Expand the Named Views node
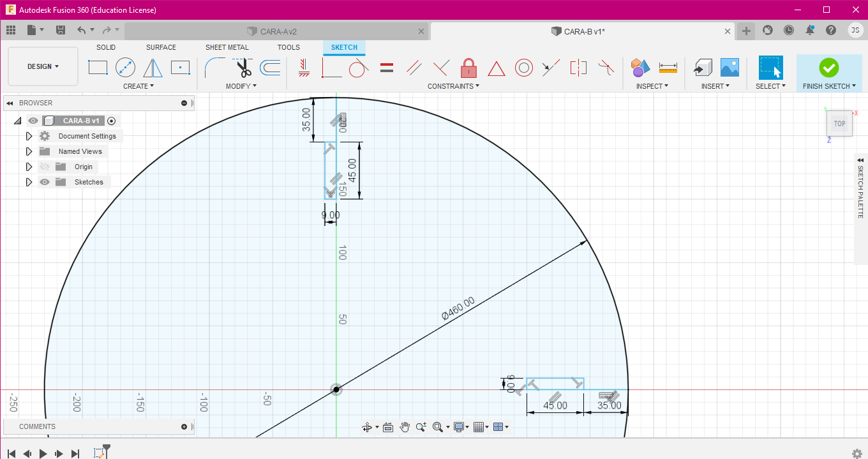 click(x=29, y=151)
